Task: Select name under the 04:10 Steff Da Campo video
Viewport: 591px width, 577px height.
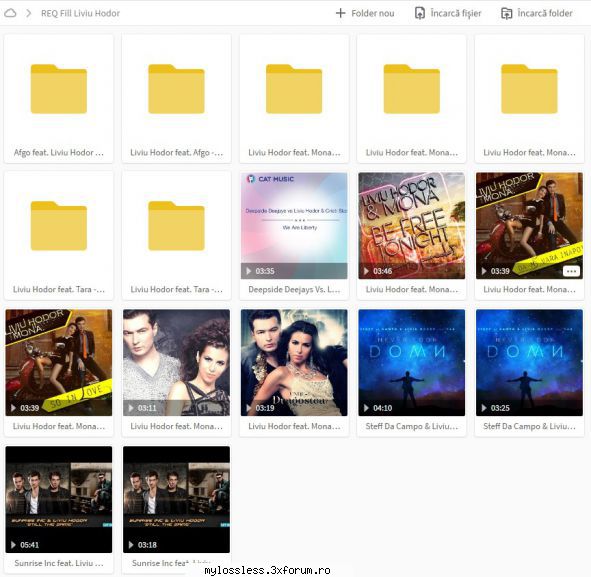Action: tap(412, 426)
